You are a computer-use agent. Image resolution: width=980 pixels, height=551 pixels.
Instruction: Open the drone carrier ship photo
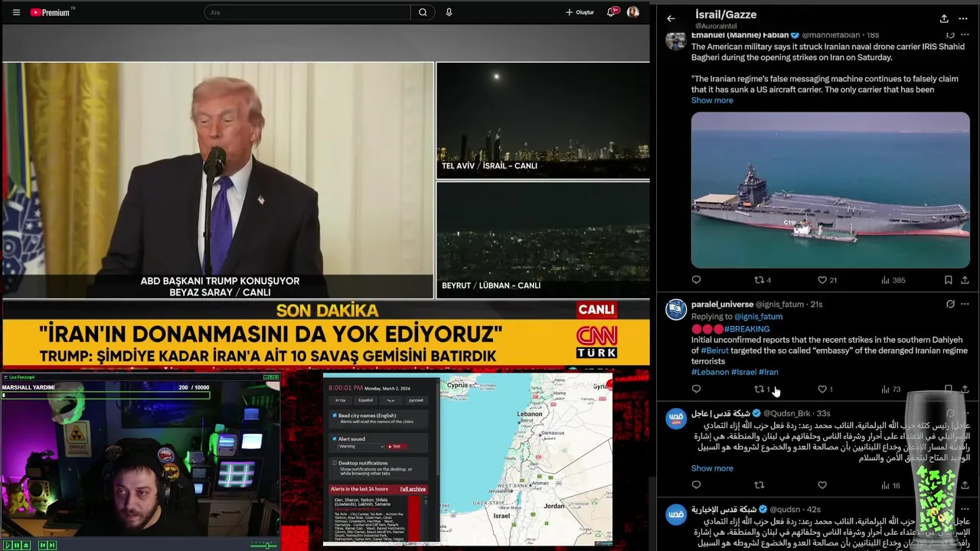click(830, 190)
